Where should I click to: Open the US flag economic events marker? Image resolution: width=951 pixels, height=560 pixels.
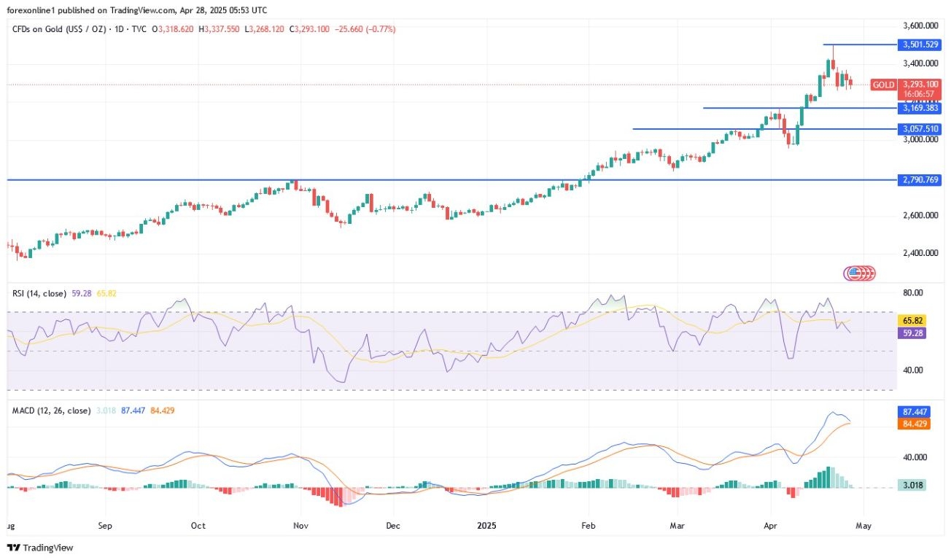point(859,273)
